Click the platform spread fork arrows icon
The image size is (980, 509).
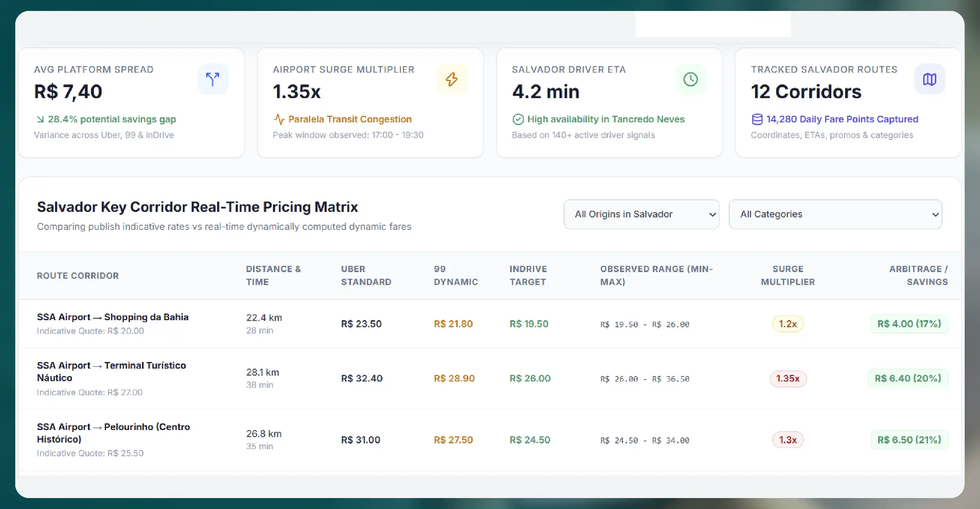213,79
